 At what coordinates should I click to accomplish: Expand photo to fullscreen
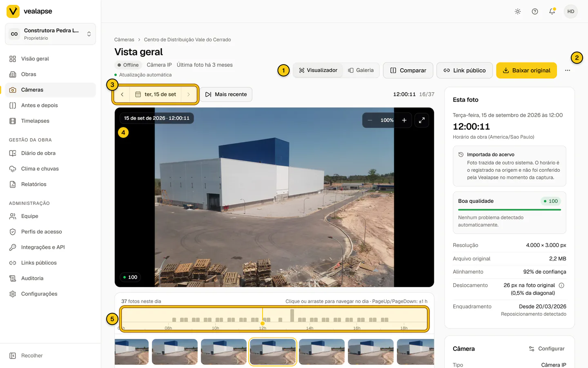pyautogui.click(x=422, y=120)
